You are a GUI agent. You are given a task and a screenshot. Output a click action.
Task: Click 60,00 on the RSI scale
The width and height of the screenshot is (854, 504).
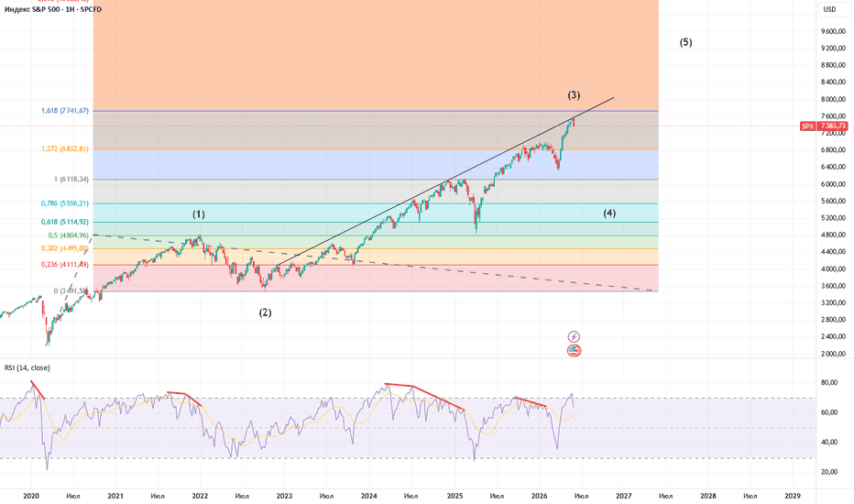point(829,412)
